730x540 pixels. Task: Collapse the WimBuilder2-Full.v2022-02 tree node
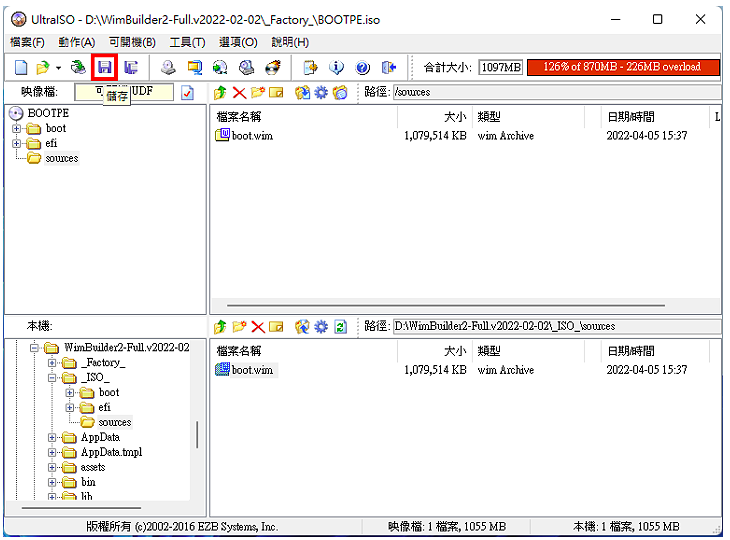click(x=34, y=348)
